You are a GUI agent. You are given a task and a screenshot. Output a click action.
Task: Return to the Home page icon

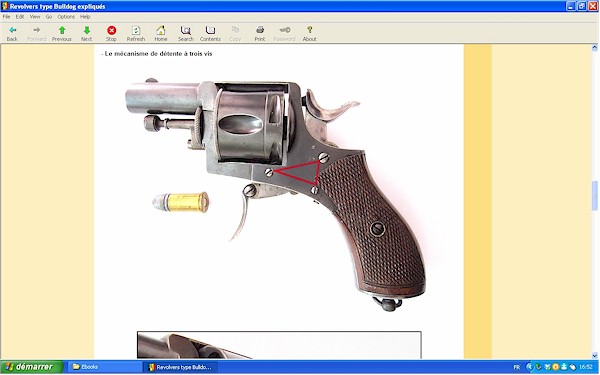161,33
